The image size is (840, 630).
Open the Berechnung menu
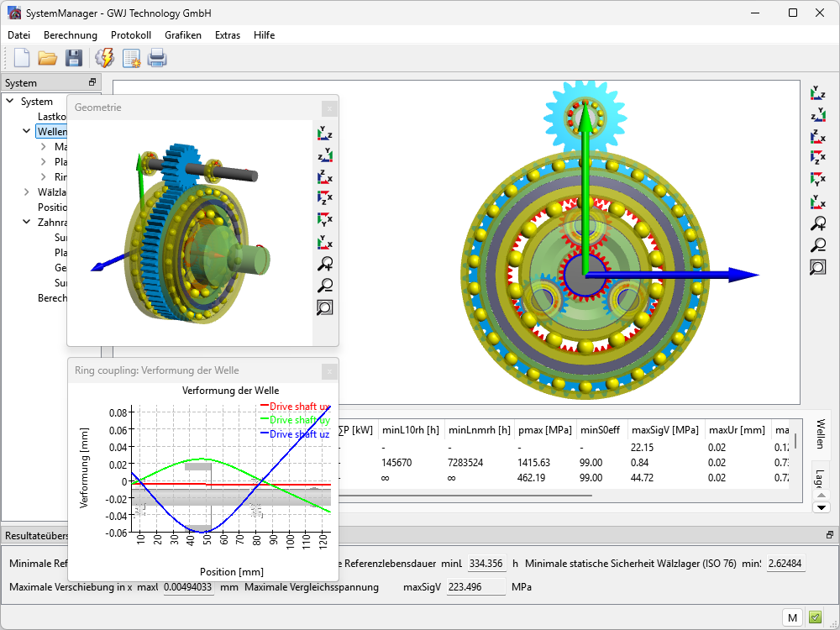click(x=71, y=35)
